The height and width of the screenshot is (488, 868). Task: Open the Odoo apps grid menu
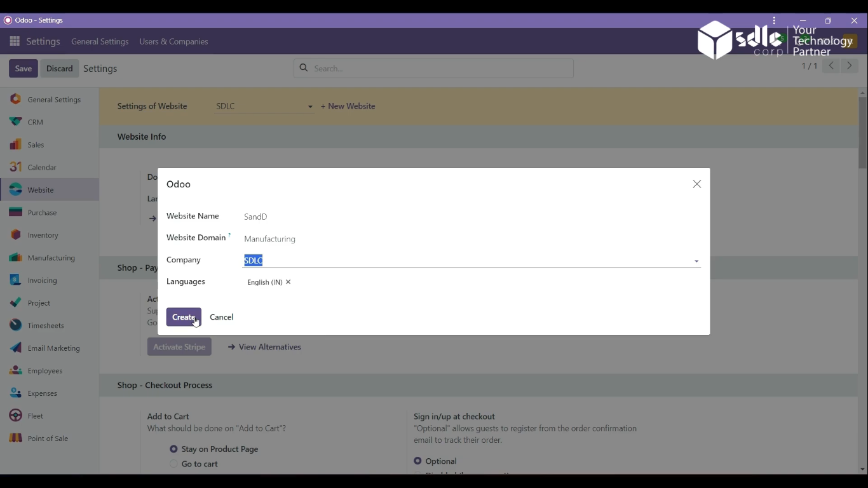pos(15,41)
